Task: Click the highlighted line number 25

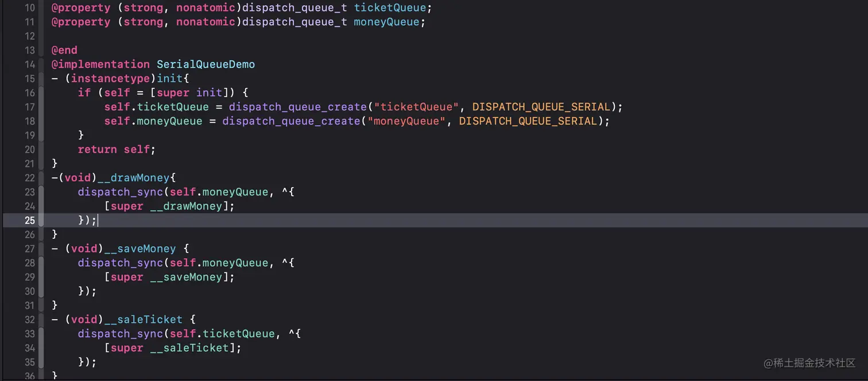Action: (29, 220)
